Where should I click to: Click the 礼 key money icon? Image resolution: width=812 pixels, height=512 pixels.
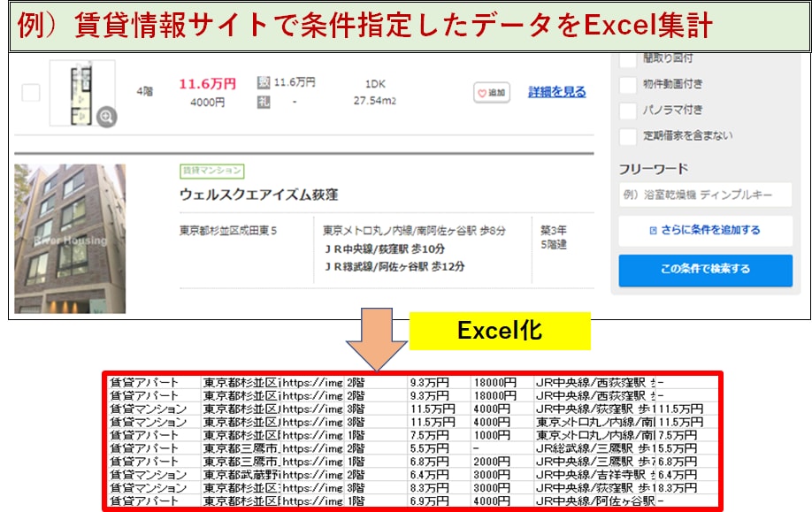coord(264,102)
